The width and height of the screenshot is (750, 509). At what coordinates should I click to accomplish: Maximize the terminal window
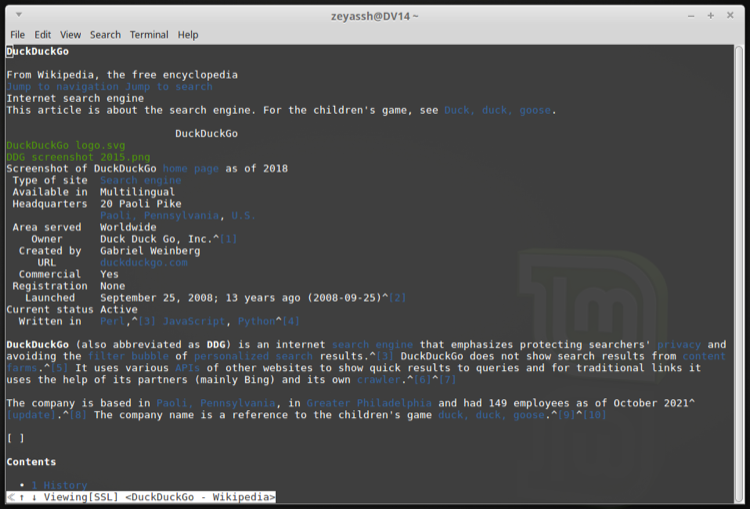click(x=711, y=16)
